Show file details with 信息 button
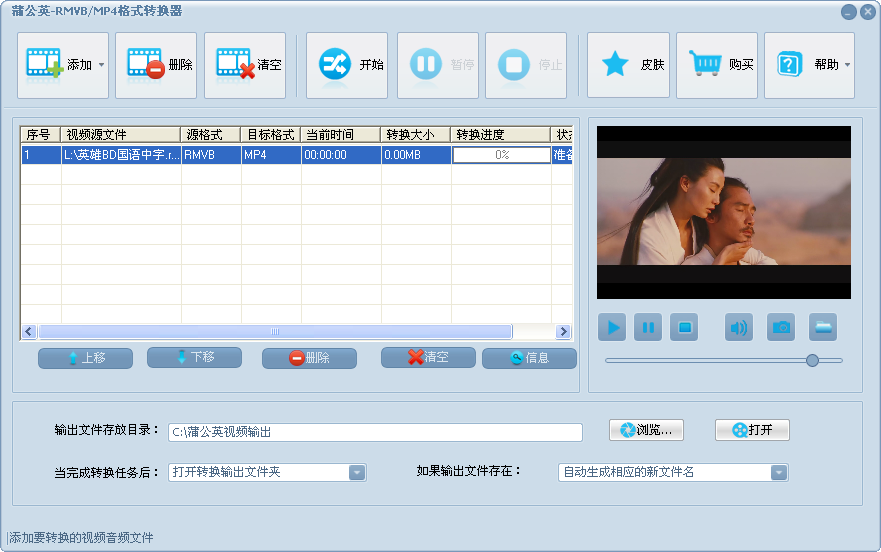 [529, 358]
